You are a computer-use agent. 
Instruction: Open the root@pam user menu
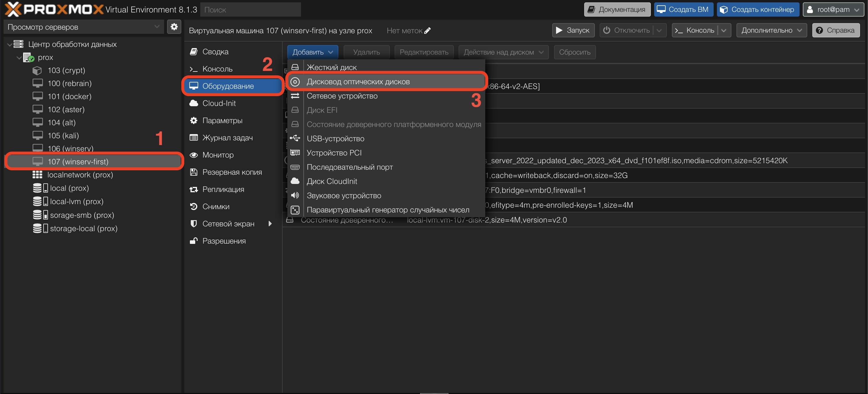[833, 9]
